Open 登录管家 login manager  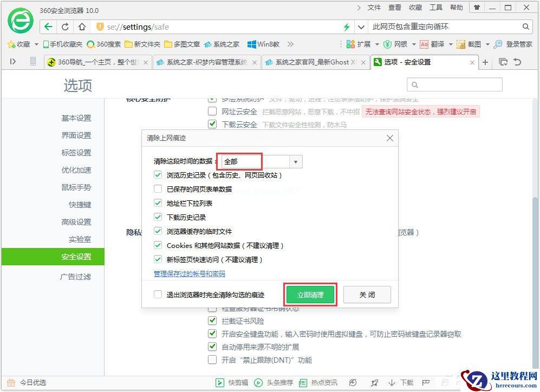[x=517, y=44]
